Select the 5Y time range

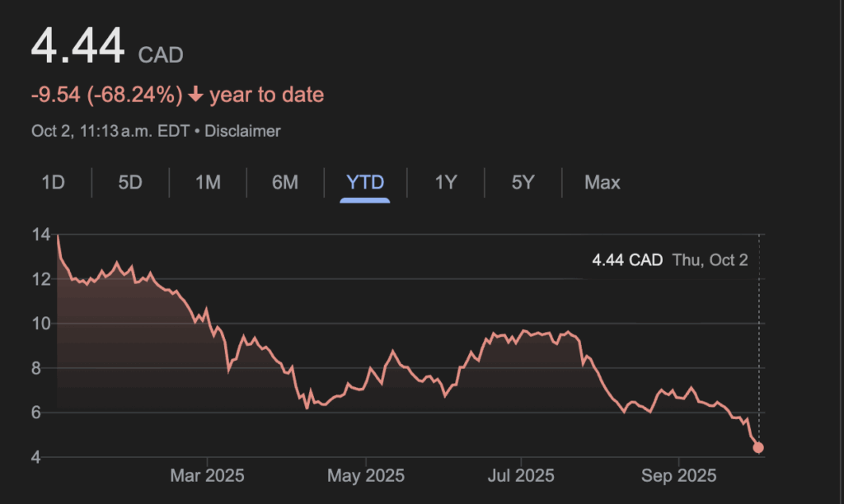[x=523, y=183]
